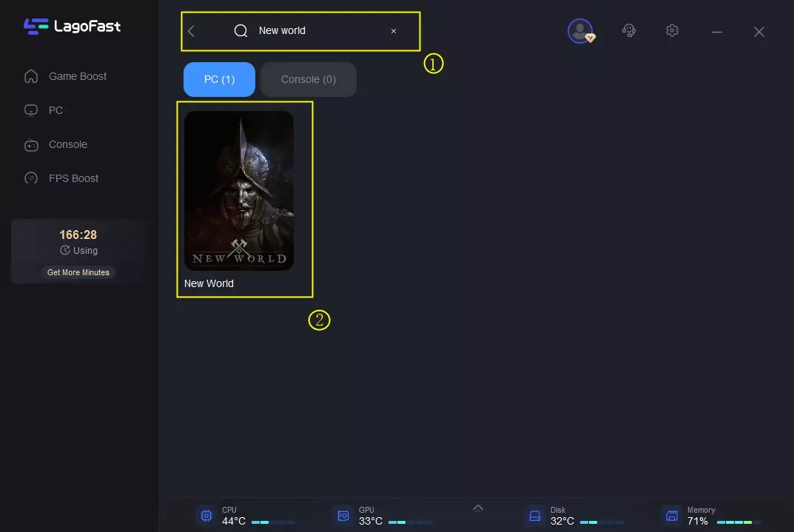
Task: Click the FPS Boost gauge icon
Action: click(31, 178)
